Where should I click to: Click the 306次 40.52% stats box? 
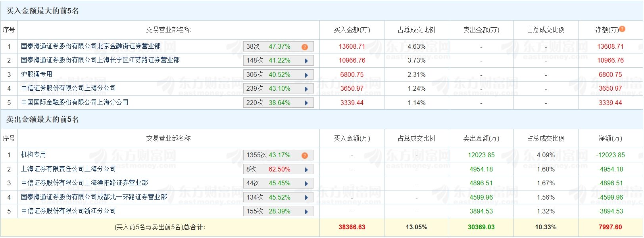279,75
